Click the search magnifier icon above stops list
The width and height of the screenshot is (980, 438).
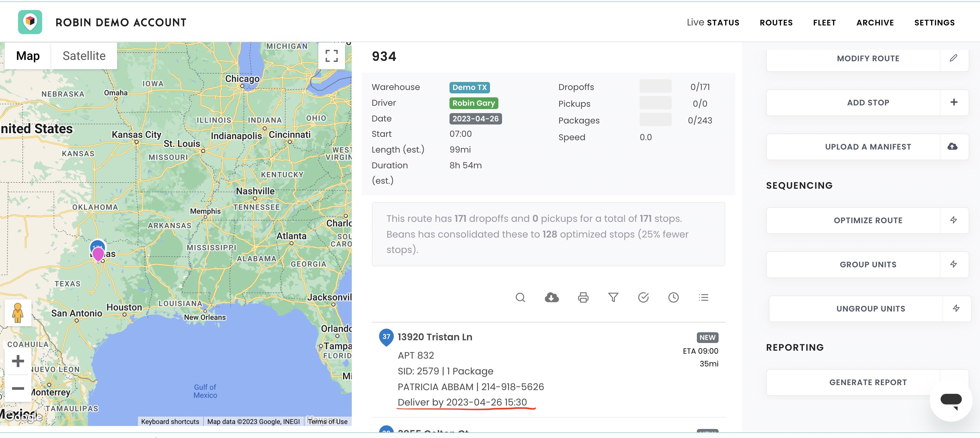[x=520, y=297]
